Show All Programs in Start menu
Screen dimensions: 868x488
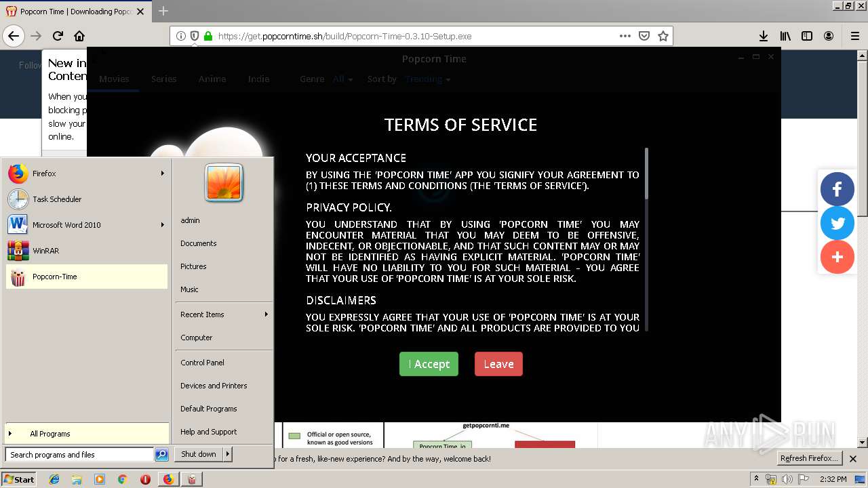(x=86, y=434)
